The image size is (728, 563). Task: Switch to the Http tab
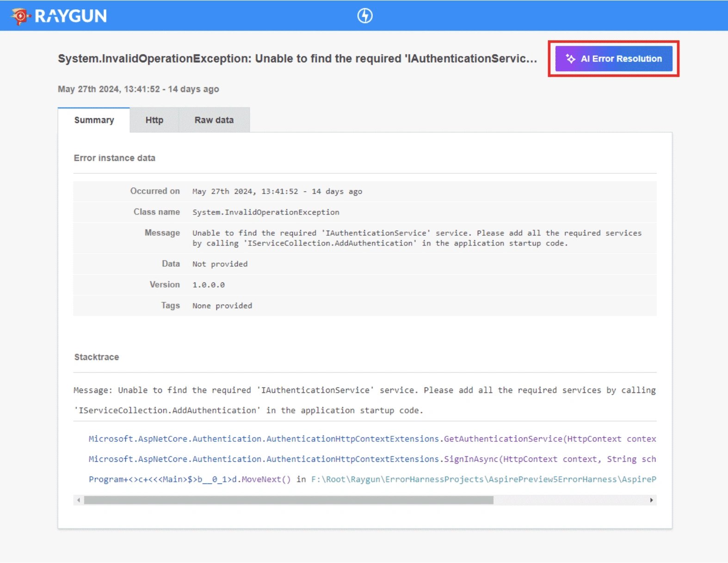[154, 120]
